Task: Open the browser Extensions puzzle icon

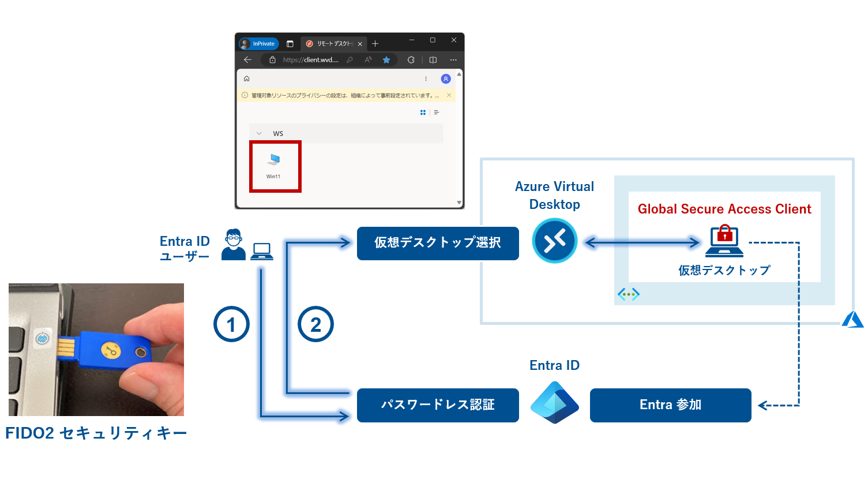Action: 411,59
